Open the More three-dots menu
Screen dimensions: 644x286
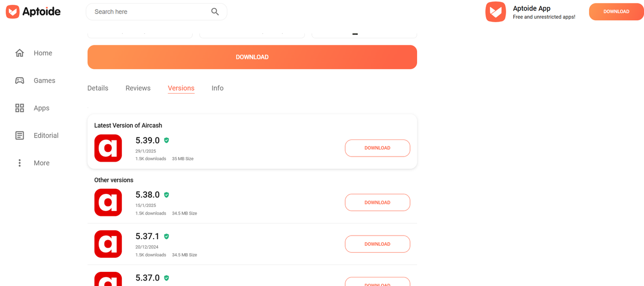(20, 163)
